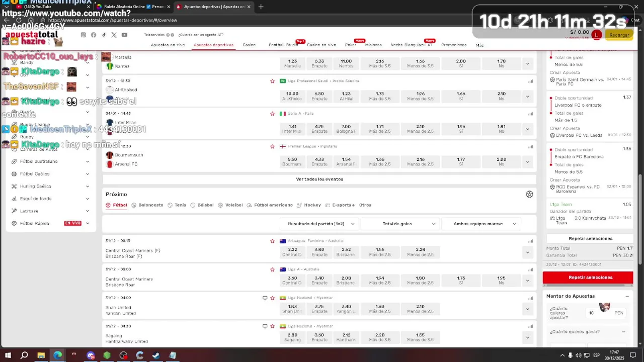Expand Esquí de fondo in sidebar
Screen dimensions: 644x362
(x=87, y=199)
